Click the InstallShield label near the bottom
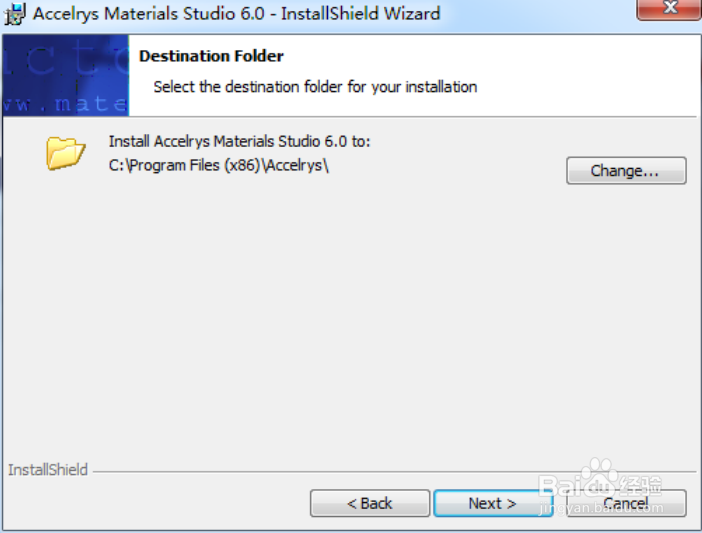This screenshot has height=533, width=702. pos(48,470)
